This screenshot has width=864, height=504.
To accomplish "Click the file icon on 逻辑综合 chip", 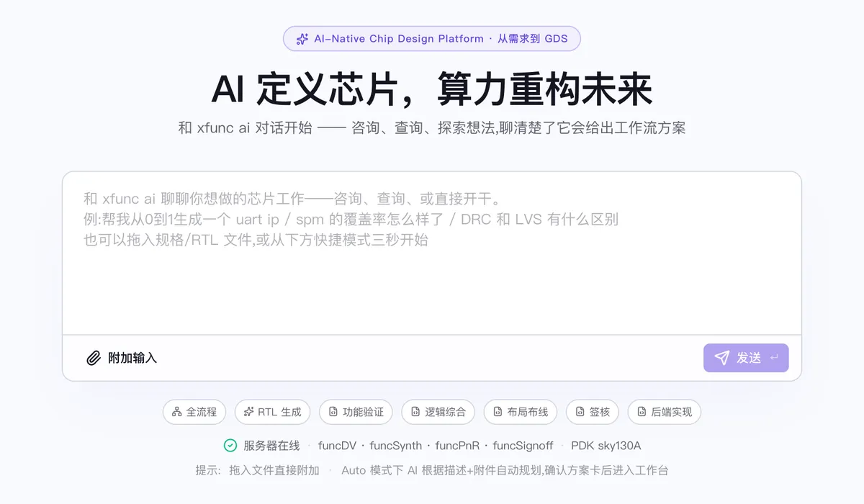I will [x=415, y=412].
